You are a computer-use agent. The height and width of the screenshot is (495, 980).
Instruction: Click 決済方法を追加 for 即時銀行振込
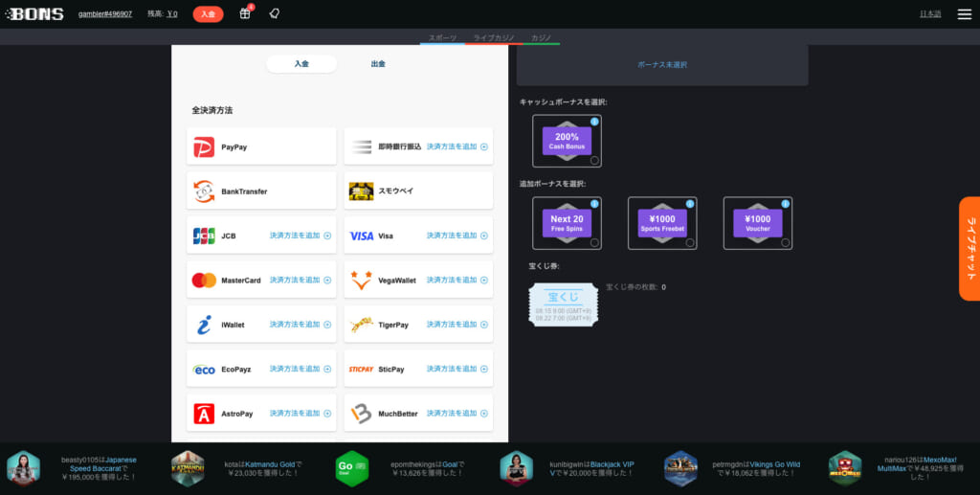click(x=457, y=146)
